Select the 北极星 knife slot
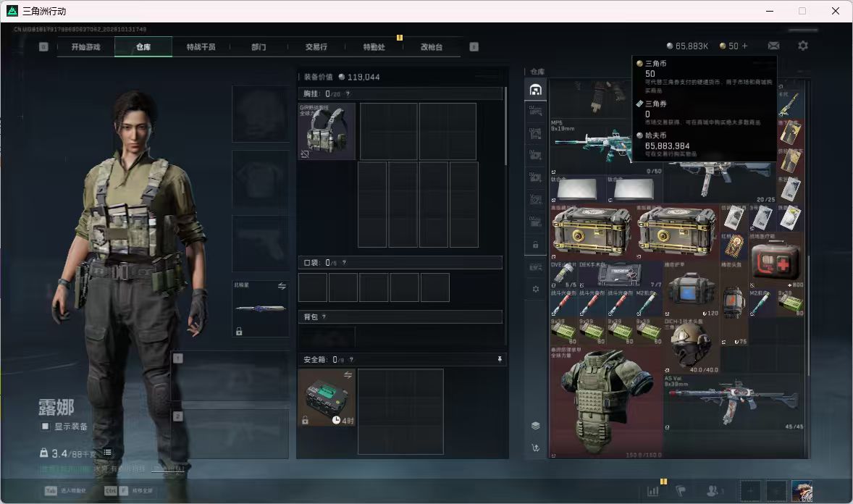This screenshot has height=504, width=853. click(x=261, y=308)
